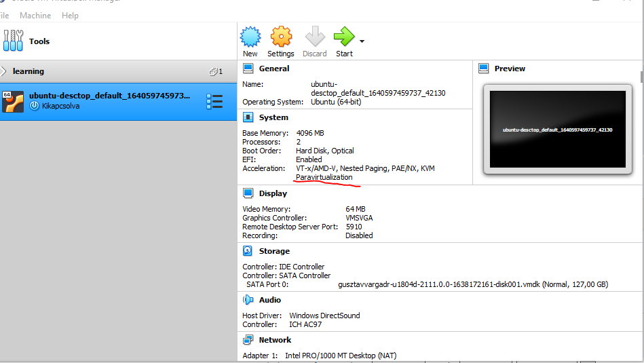Click the VMSVGA graphics controller value
This screenshot has width=644, height=363.
[x=360, y=218]
